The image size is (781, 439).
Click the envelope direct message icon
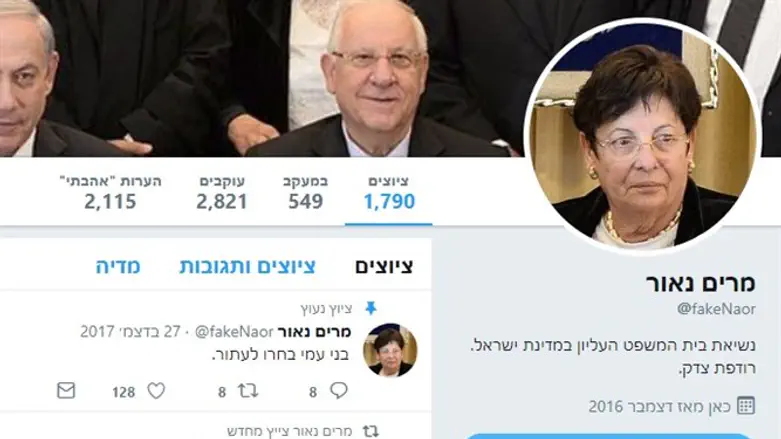pos(66,391)
